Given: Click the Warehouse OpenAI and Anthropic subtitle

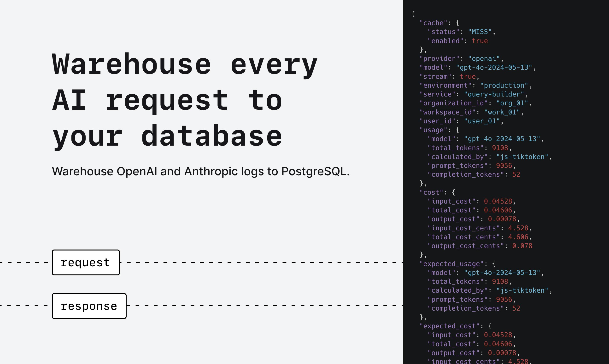Looking at the screenshot, I should click(201, 171).
